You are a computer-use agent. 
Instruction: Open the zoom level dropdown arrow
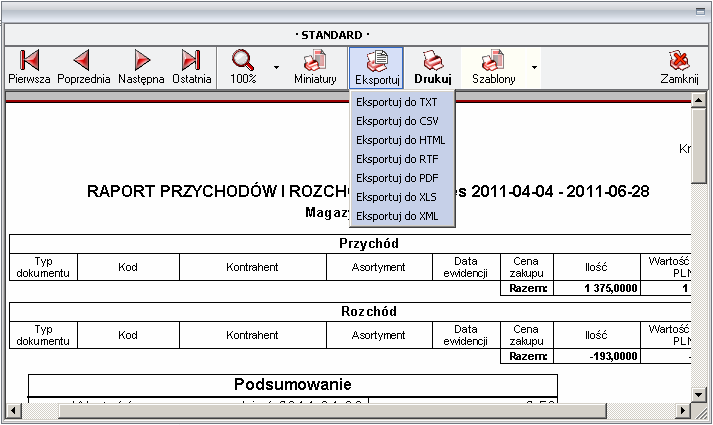point(276,67)
